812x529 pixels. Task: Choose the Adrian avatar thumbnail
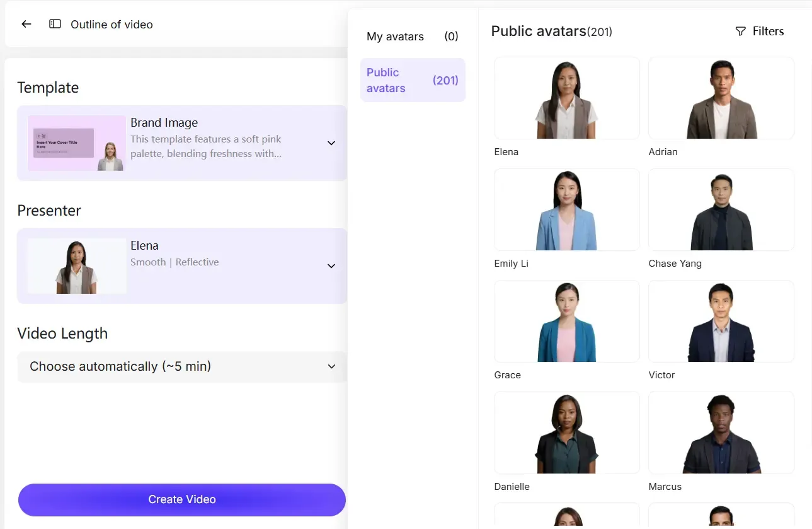click(721, 98)
